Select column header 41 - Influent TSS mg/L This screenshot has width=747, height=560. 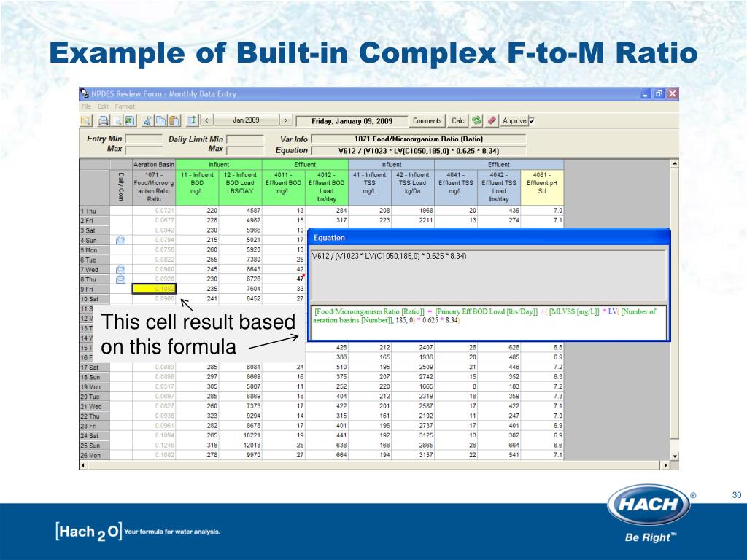point(370,187)
